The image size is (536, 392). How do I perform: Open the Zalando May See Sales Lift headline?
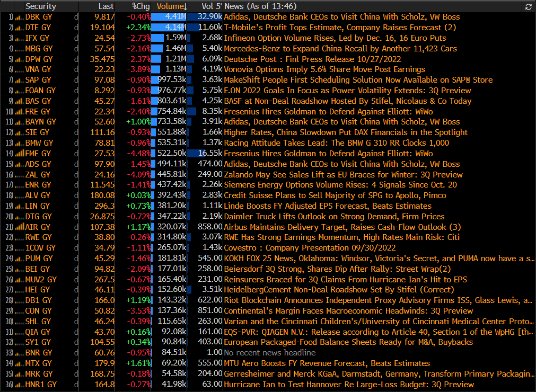(x=343, y=175)
